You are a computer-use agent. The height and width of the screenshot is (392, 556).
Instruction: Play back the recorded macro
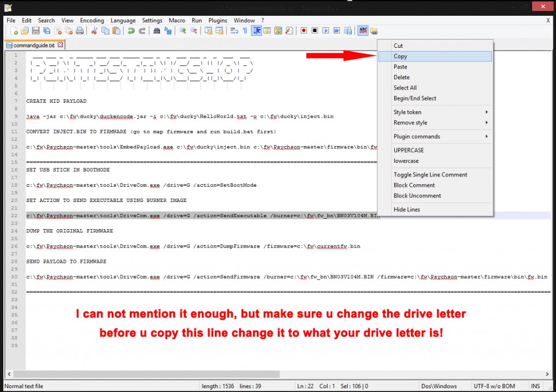pyautogui.click(x=326, y=31)
